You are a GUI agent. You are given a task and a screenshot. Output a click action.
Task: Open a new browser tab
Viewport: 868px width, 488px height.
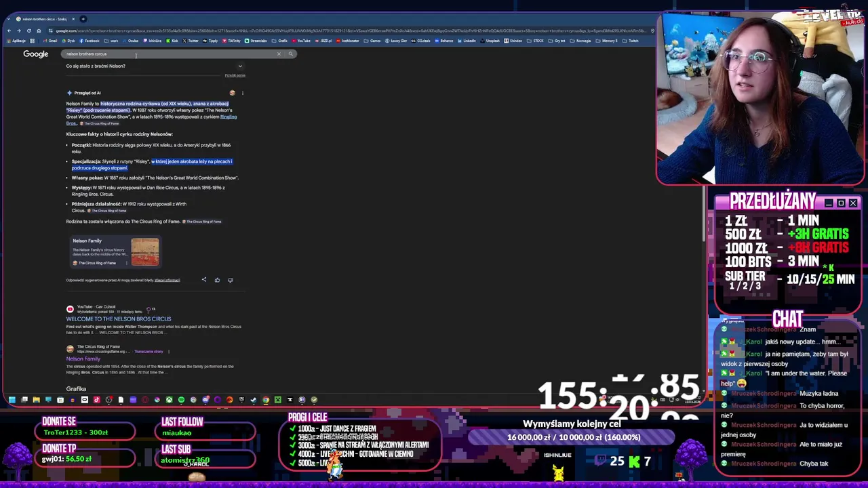83,19
